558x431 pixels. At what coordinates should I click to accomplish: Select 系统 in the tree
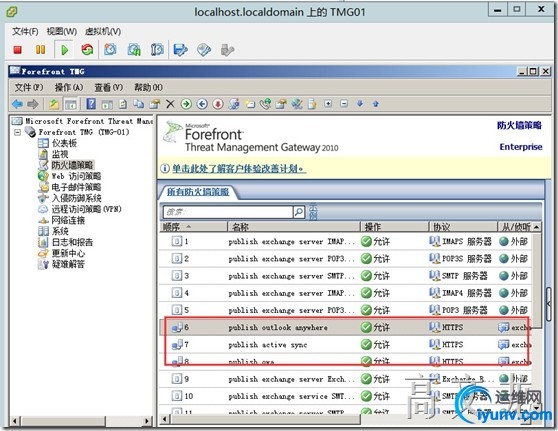60,231
